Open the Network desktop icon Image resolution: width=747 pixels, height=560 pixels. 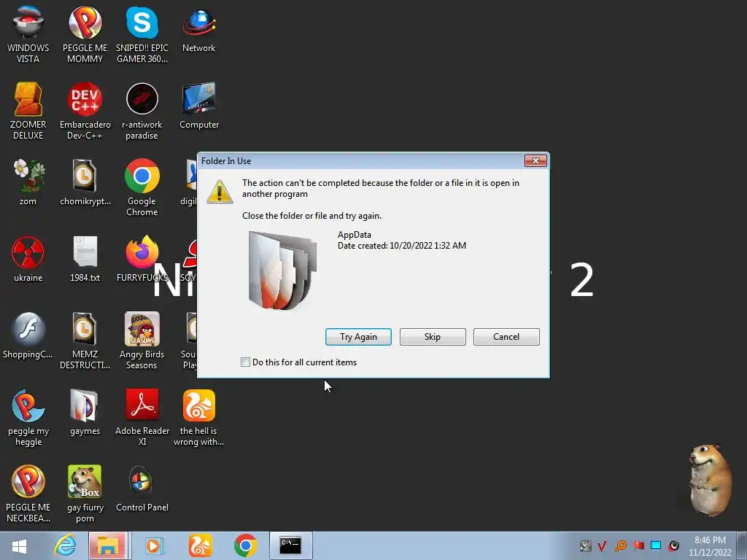tap(198, 29)
